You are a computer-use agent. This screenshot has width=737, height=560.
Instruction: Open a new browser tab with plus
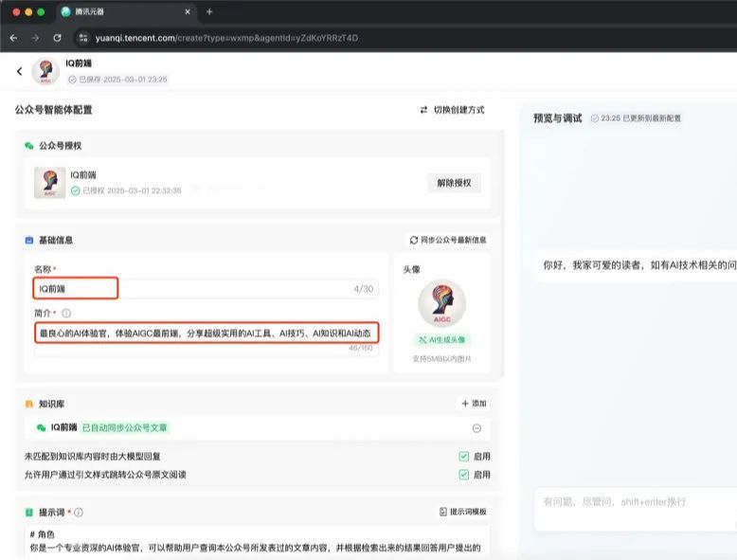click(x=209, y=11)
